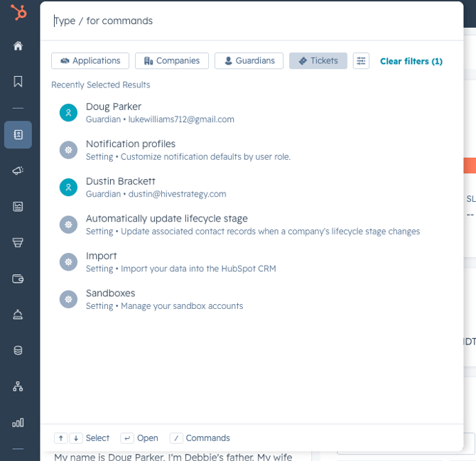Viewport: 476px width, 461px height.
Task: Open the Marketing megaphone icon
Action: coord(18,170)
